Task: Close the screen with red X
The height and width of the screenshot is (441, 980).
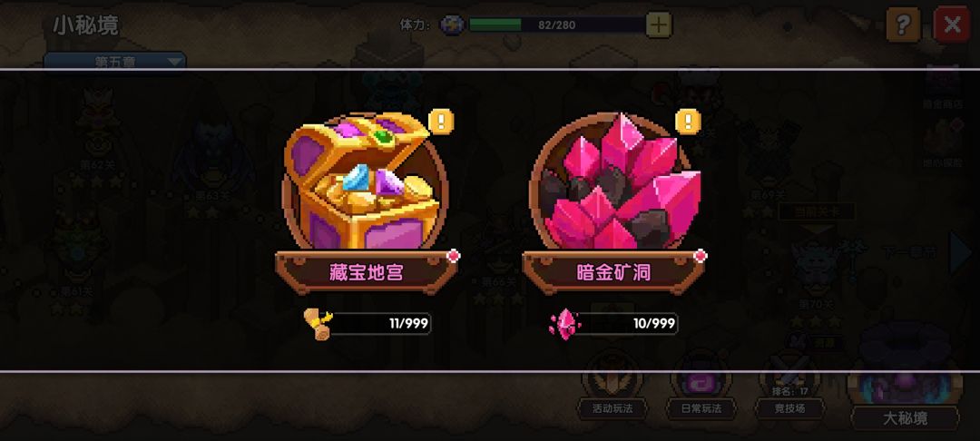Action: [952, 25]
